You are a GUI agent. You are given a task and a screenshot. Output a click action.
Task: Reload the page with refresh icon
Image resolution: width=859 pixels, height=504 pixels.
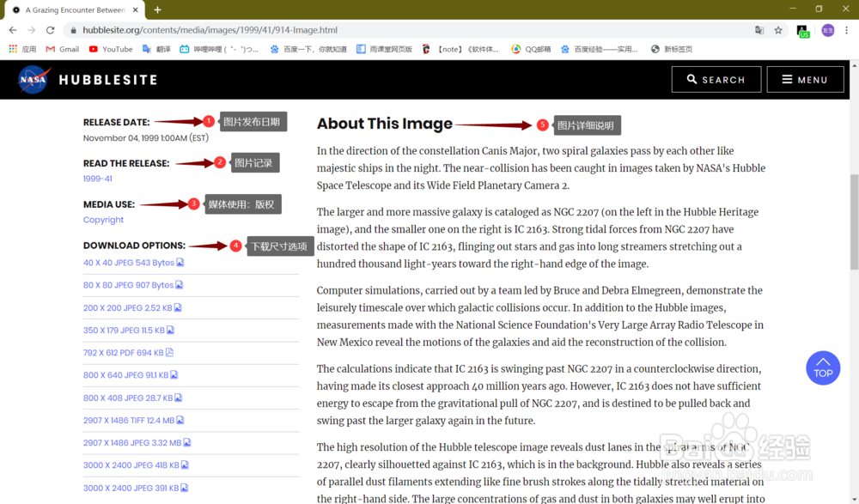(x=51, y=30)
